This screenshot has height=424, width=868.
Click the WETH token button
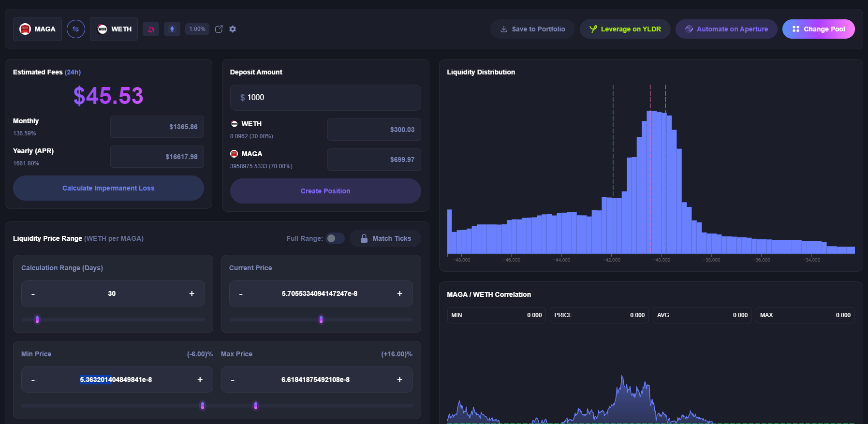pos(114,29)
